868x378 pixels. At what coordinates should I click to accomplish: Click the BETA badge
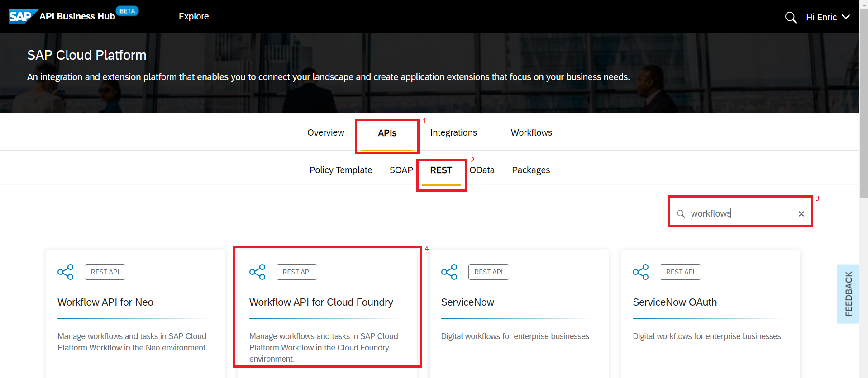click(x=127, y=11)
